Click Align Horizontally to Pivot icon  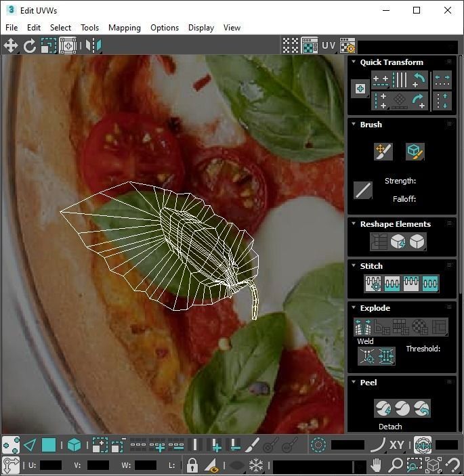point(381,80)
